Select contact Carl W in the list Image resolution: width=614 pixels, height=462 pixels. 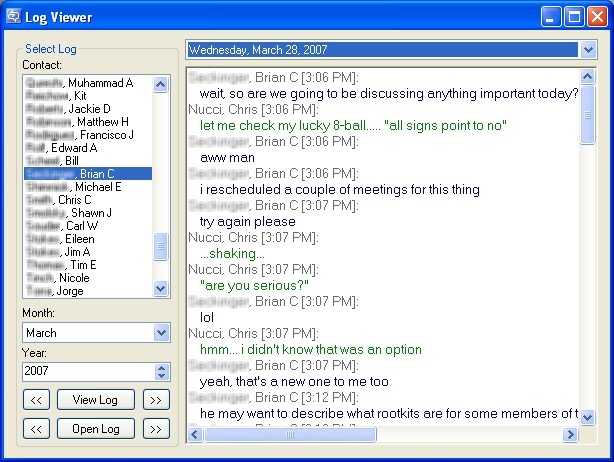coord(88,226)
